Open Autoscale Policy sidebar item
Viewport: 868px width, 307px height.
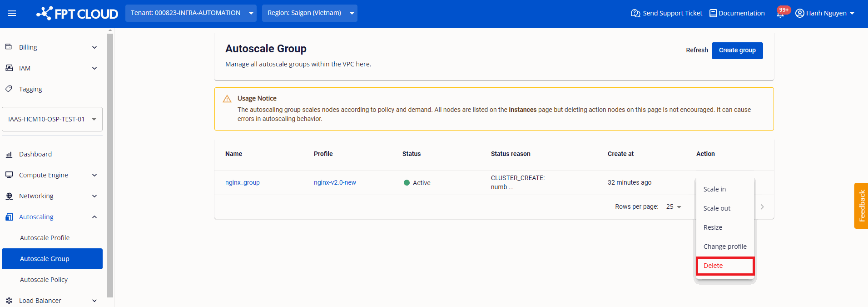[x=52, y=280]
